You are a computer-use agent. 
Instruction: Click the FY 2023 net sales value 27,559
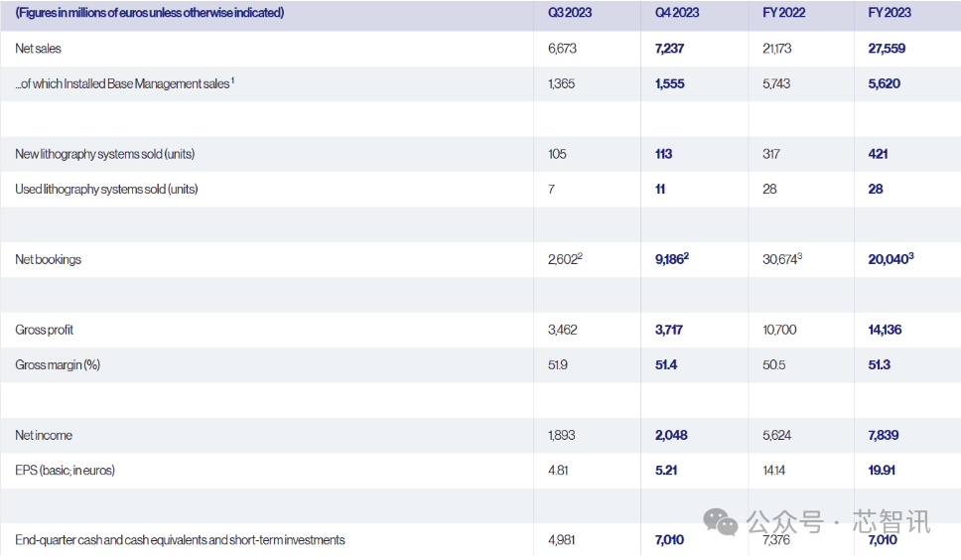(x=887, y=49)
